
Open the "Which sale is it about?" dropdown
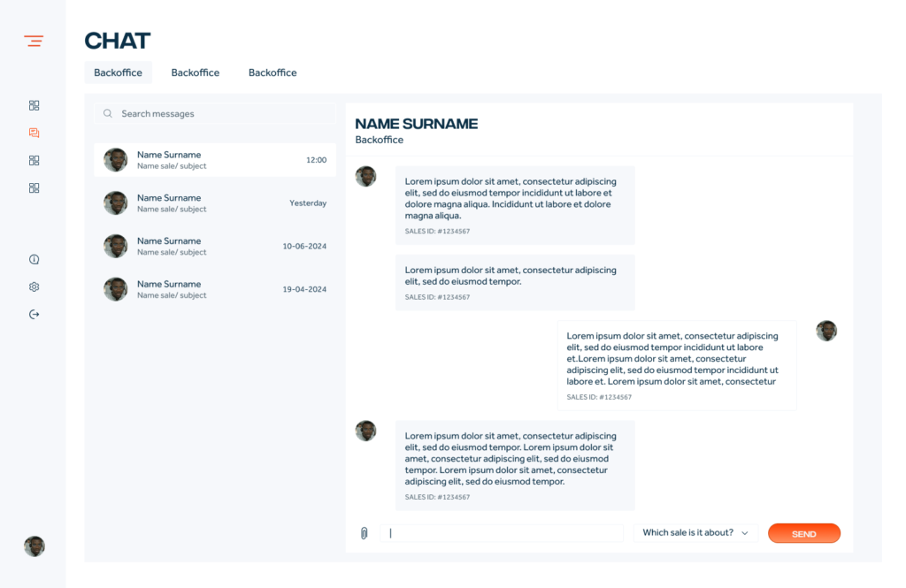(695, 533)
